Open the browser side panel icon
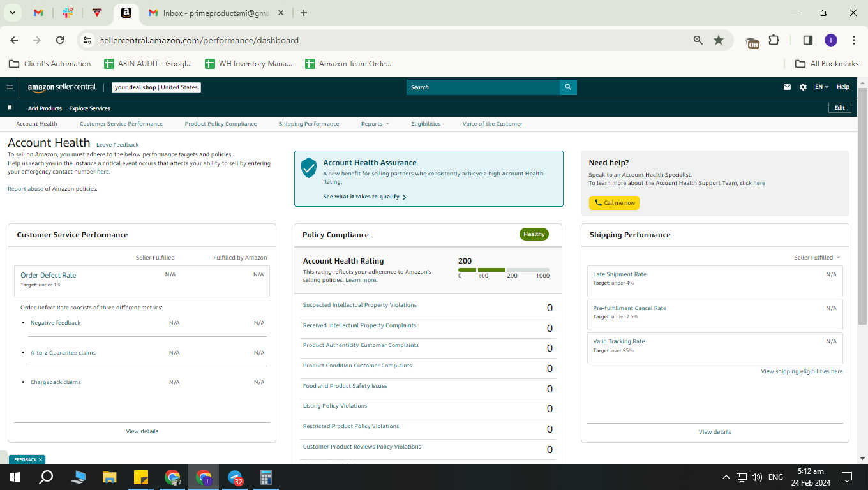The image size is (868, 490). click(807, 40)
